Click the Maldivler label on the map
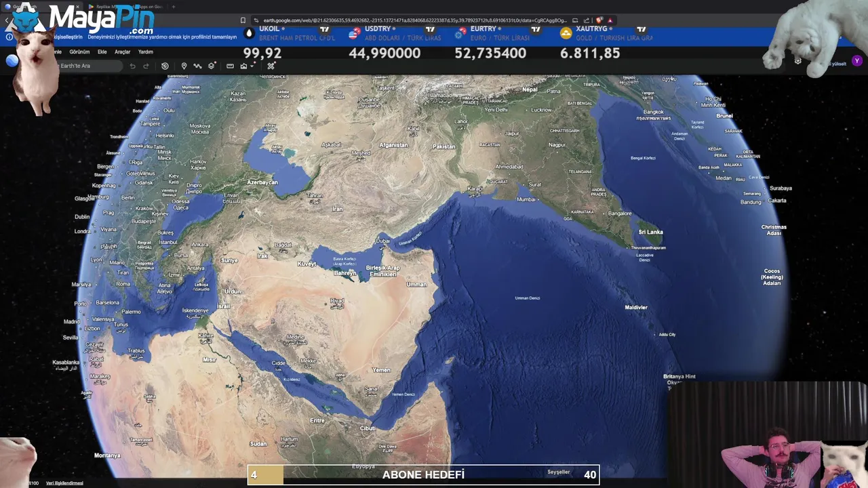This screenshot has height=488, width=868. tap(636, 307)
